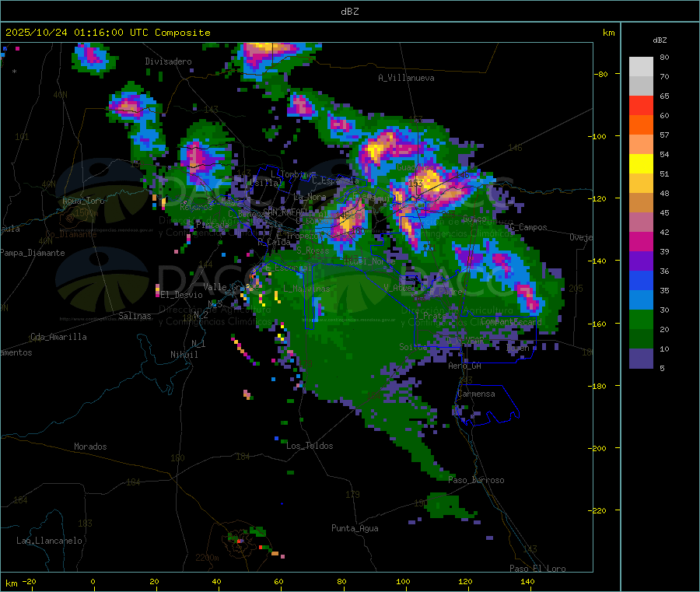The image size is (700, 592).
Task: Select the 'R_Caida' place label
Action: click(274, 242)
